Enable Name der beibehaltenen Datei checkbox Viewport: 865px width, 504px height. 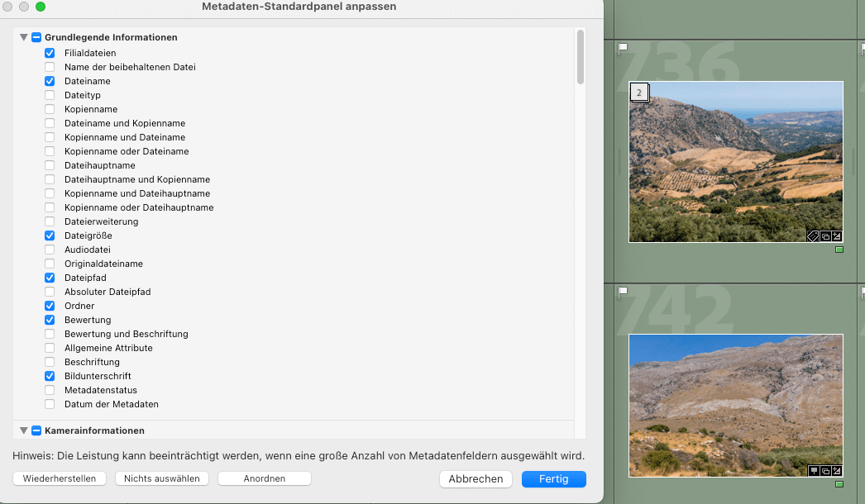[50, 67]
